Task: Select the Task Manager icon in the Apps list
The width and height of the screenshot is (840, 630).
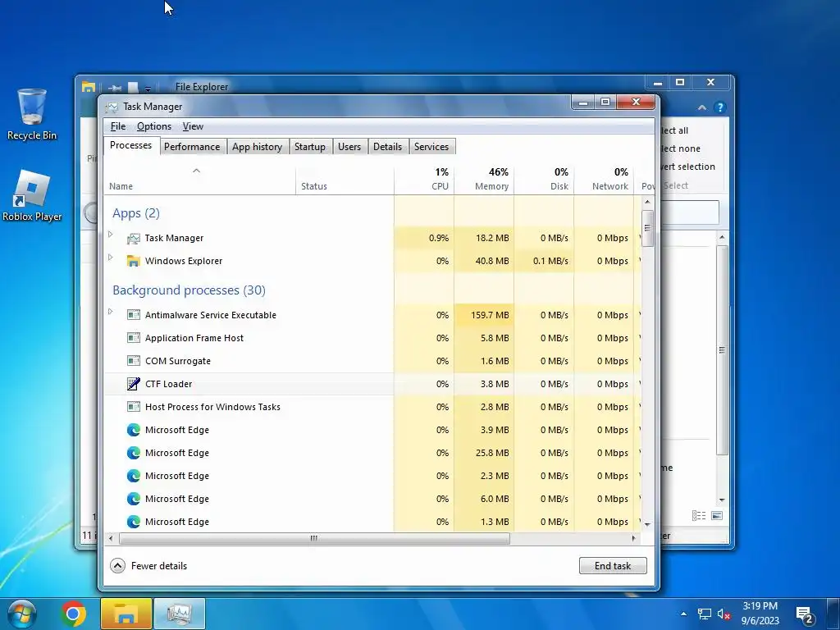Action: tap(134, 239)
